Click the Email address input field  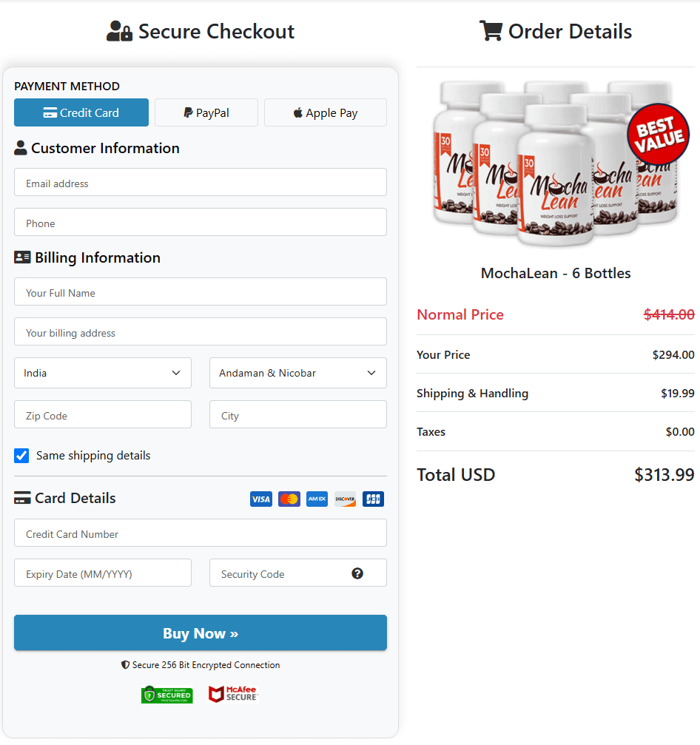point(200,182)
